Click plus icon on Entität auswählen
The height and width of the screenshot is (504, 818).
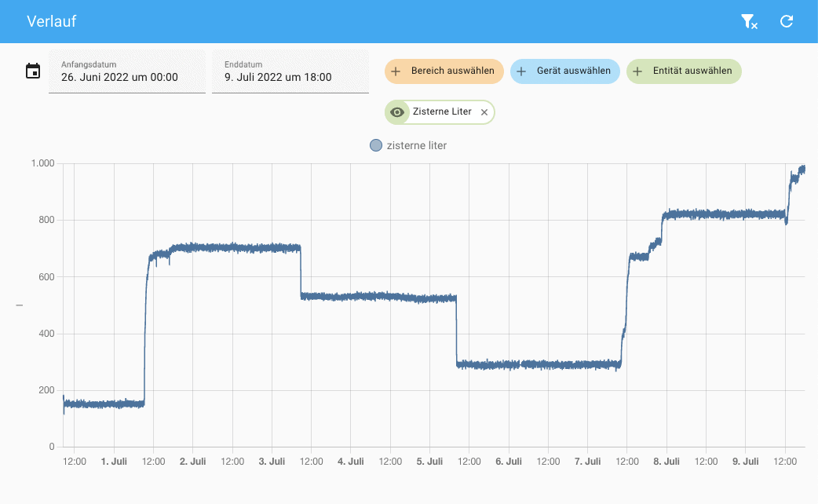637,71
